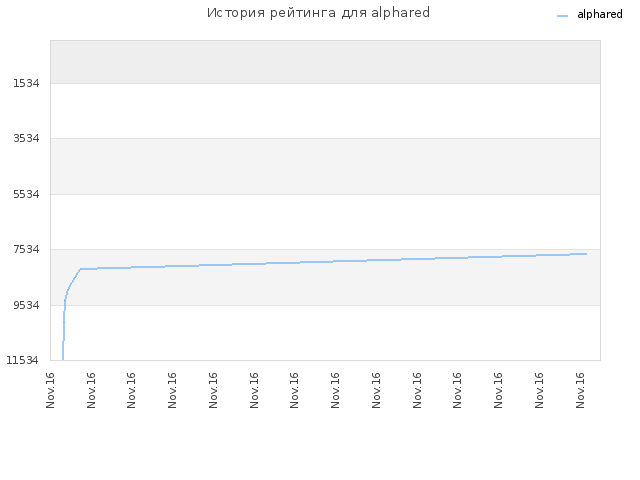Click the seventh Nov.16 x-axis label
Screen dimensions: 640x480
coord(294,390)
